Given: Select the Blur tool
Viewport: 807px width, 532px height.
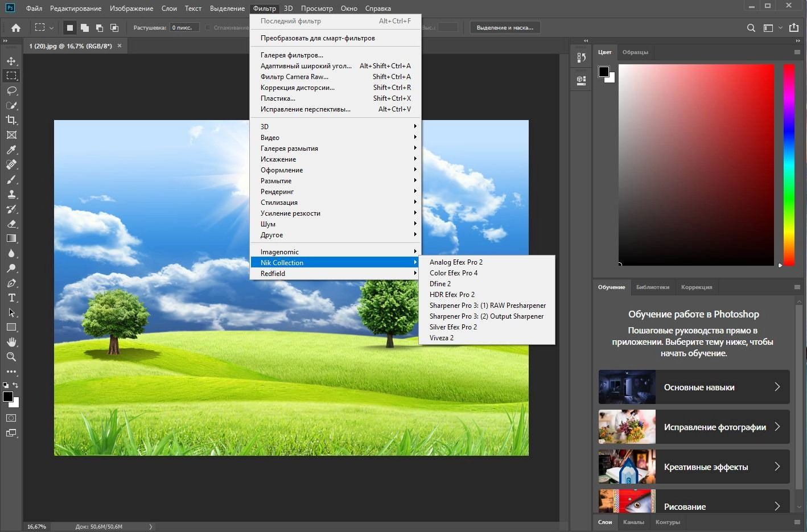Looking at the screenshot, I should pyautogui.click(x=11, y=253).
